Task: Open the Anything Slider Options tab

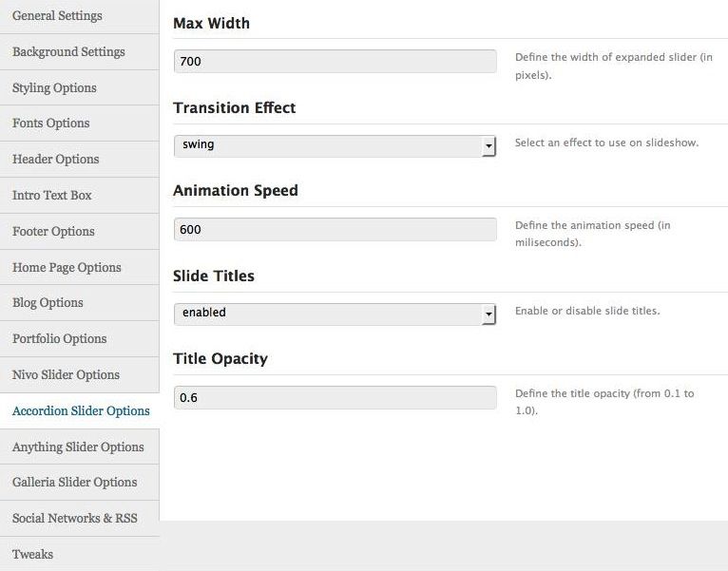Action: tap(78, 447)
